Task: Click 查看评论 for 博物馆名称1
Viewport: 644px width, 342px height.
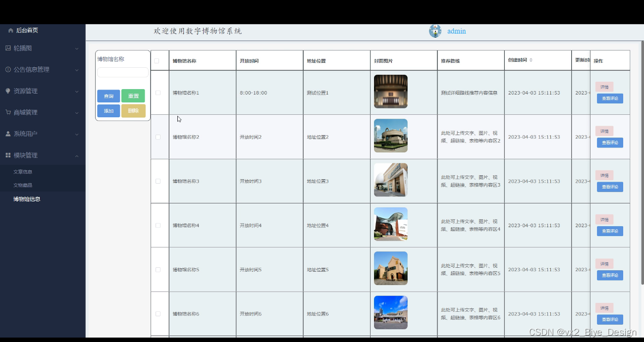Action: [610, 98]
